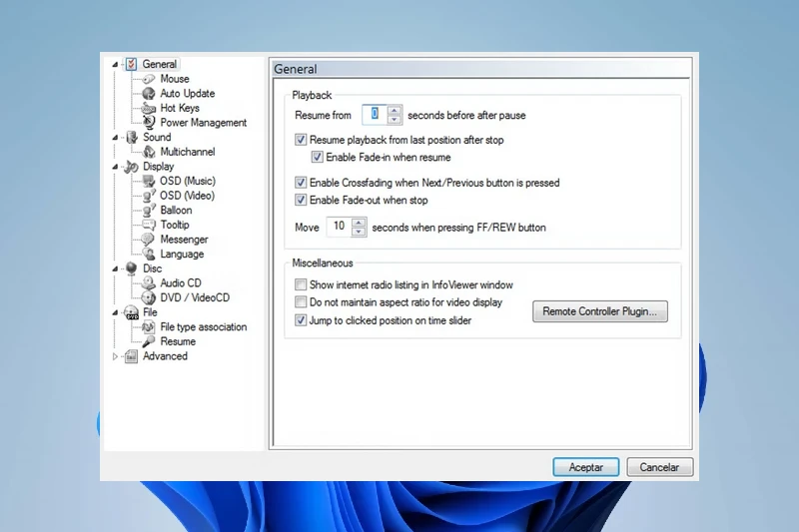Confirm settings with Aceptar button
This screenshot has height=532, width=799.
586,467
